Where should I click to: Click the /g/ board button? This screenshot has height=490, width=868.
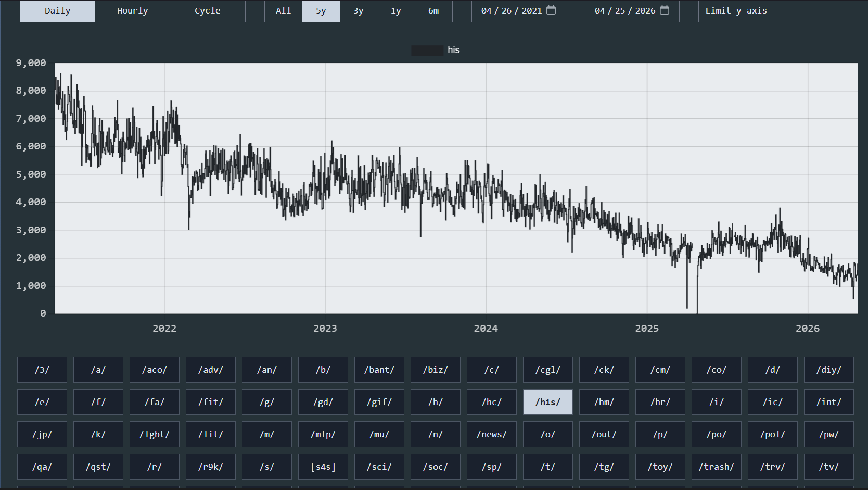(x=267, y=402)
